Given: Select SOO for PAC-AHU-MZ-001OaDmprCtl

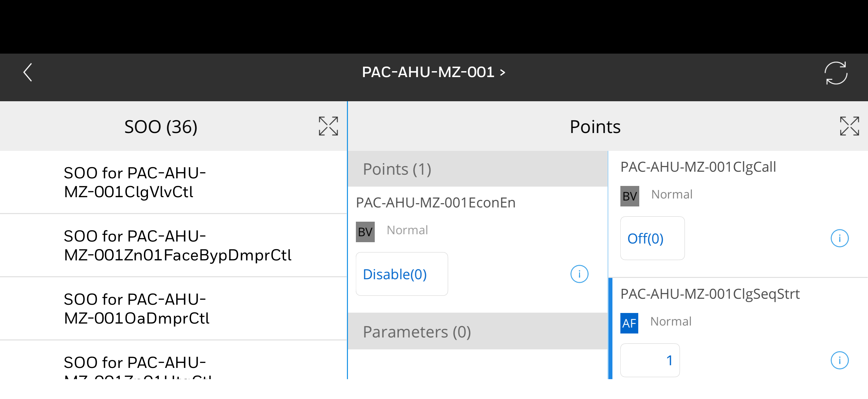Looking at the screenshot, I should (x=173, y=308).
